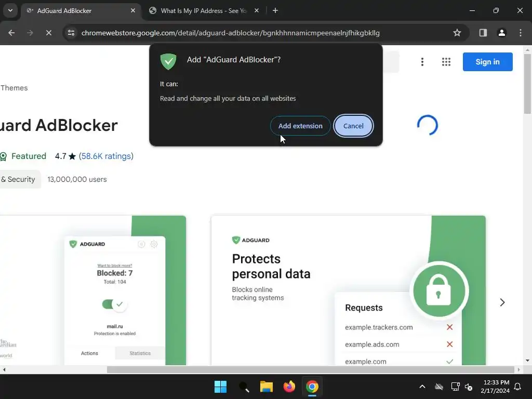
Task: Open a new browser tab
Action: 275,11
